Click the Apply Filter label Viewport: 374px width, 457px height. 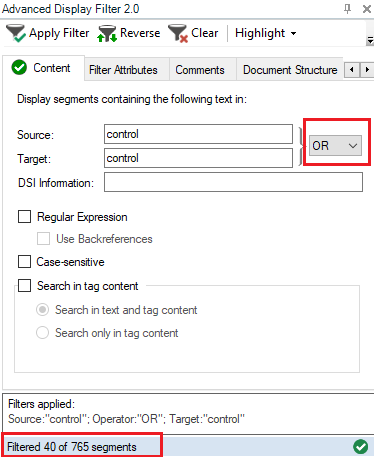(x=59, y=33)
